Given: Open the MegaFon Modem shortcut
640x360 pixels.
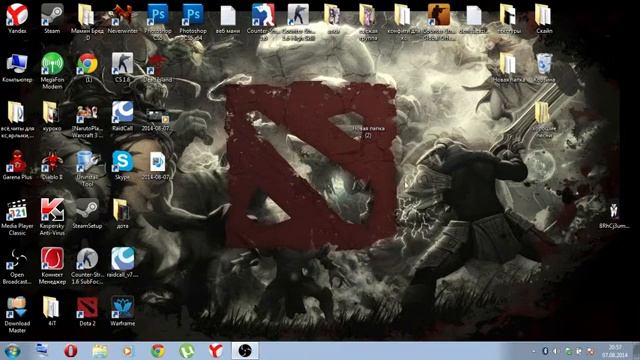Looking at the screenshot, I should [x=52, y=70].
